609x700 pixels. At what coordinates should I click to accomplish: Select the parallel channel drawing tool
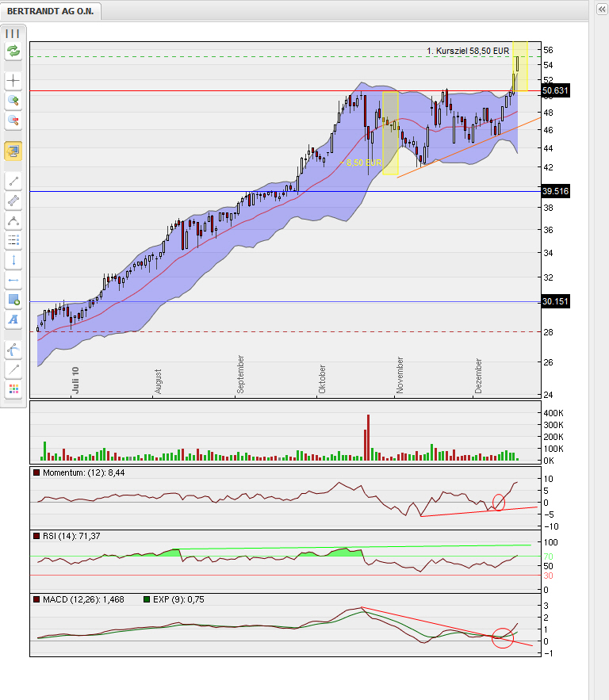[x=13, y=201]
